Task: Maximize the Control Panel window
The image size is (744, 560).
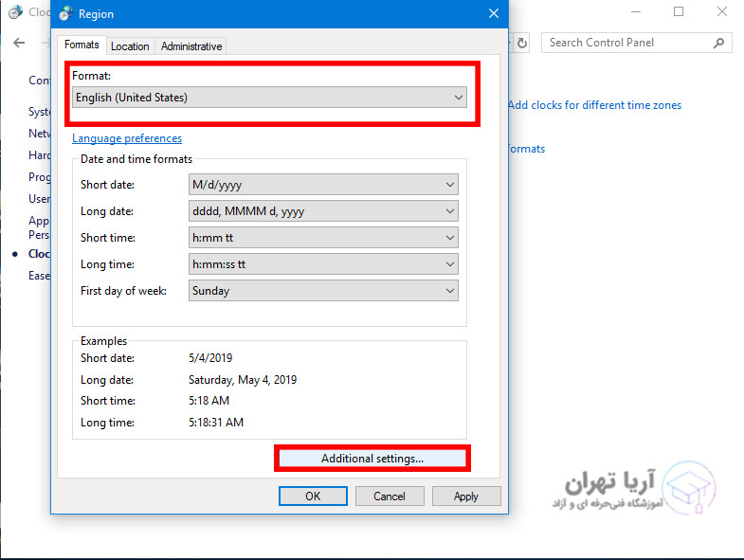Action: 679,11
